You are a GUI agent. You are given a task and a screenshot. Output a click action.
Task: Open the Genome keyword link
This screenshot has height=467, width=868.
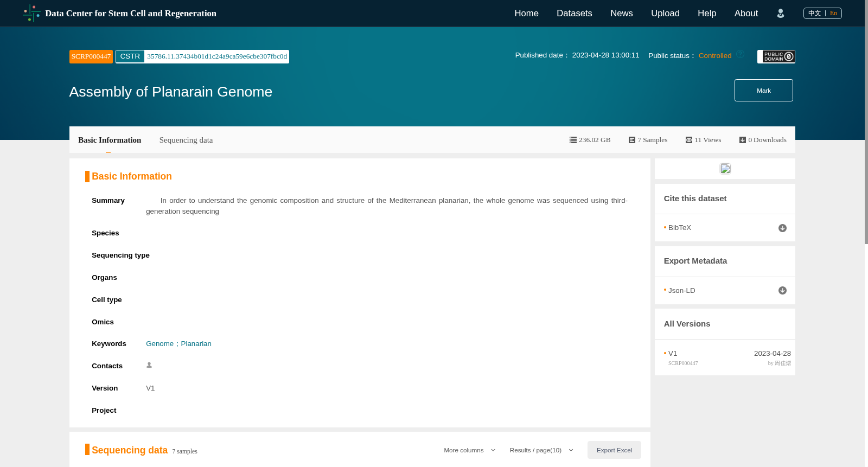[159, 344]
